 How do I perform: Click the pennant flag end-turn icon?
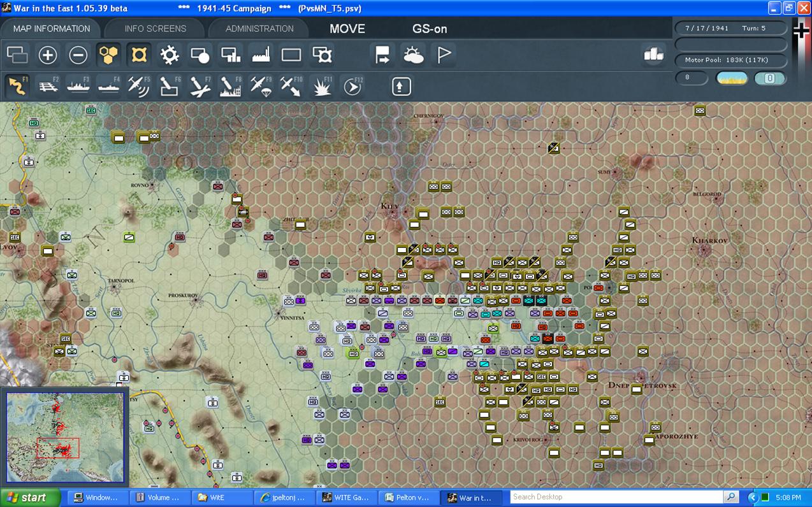click(x=444, y=55)
